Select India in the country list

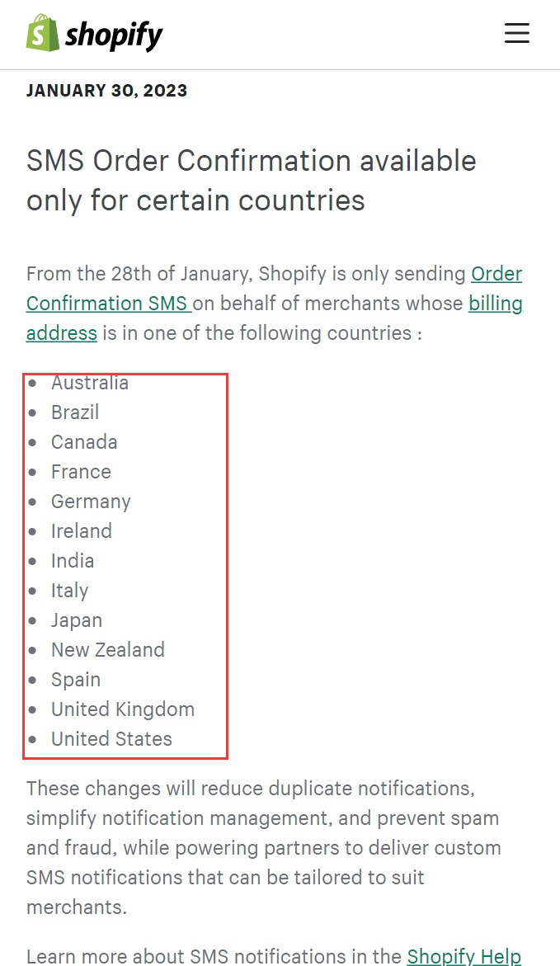[x=73, y=561]
